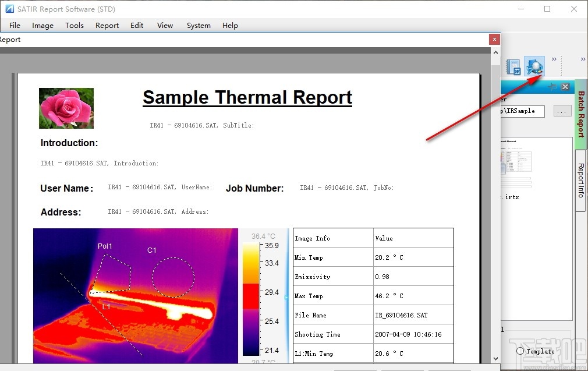588x371 pixels.
Task: Select the Template radio button
Action: coord(520,351)
